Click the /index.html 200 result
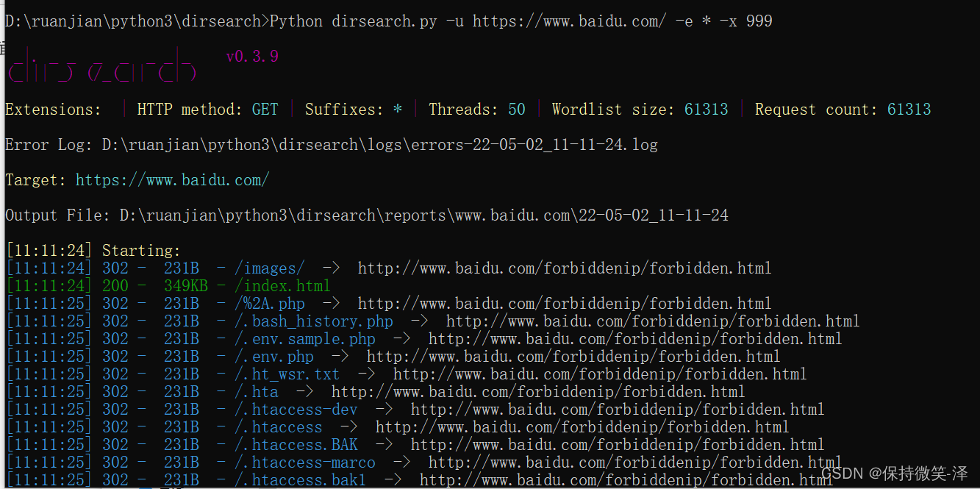 click(x=168, y=286)
